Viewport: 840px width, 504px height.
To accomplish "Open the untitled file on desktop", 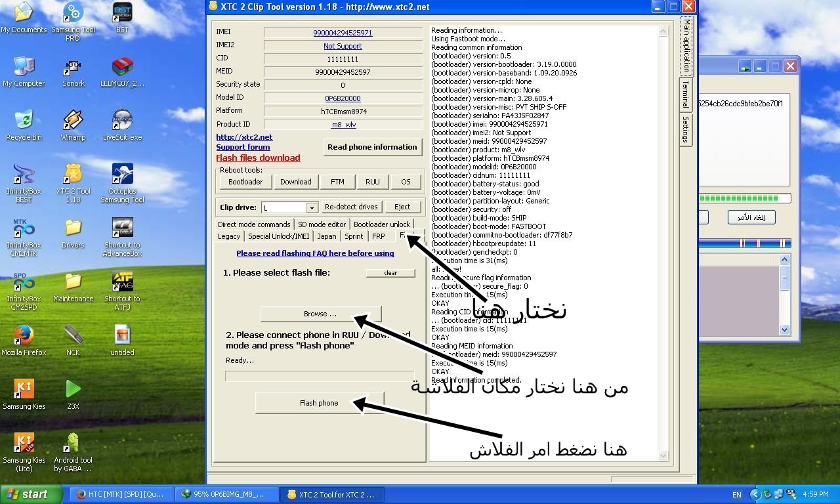I will (x=123, y=341).
